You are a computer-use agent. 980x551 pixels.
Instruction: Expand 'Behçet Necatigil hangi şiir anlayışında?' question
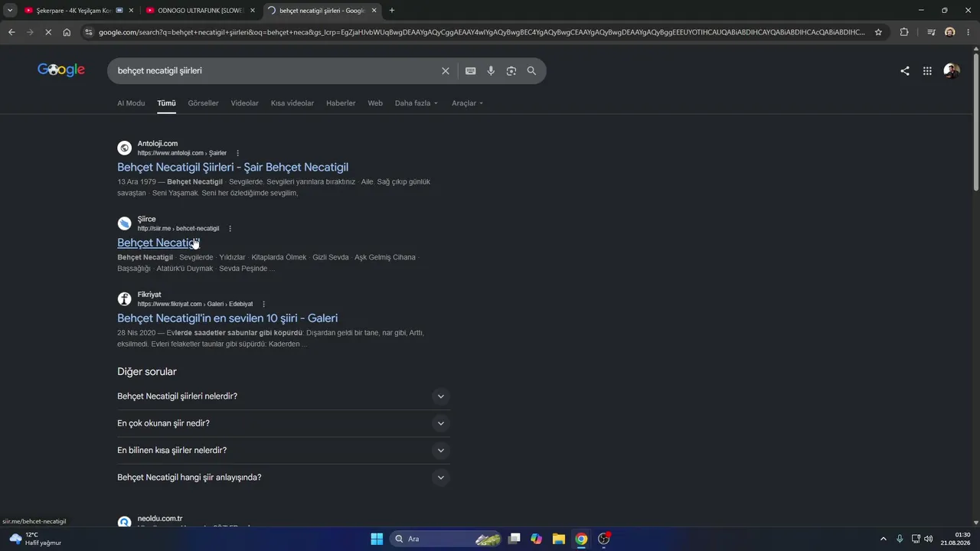click(x=283, y=478)
